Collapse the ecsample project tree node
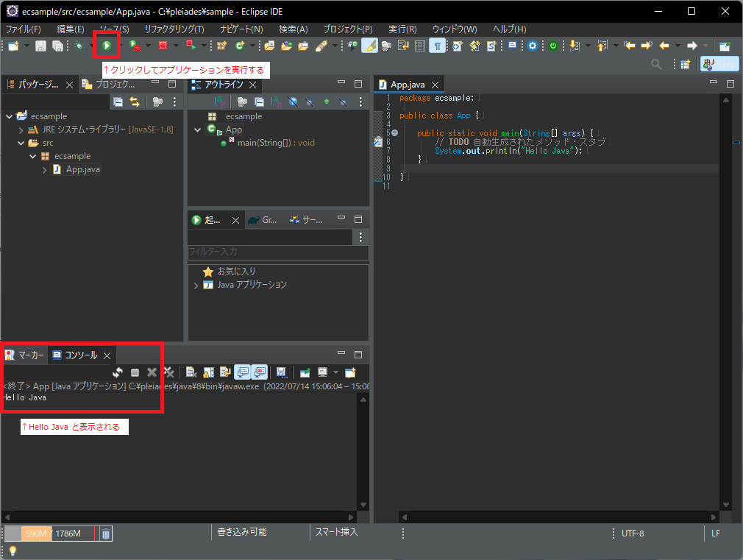 click(10, 116)
